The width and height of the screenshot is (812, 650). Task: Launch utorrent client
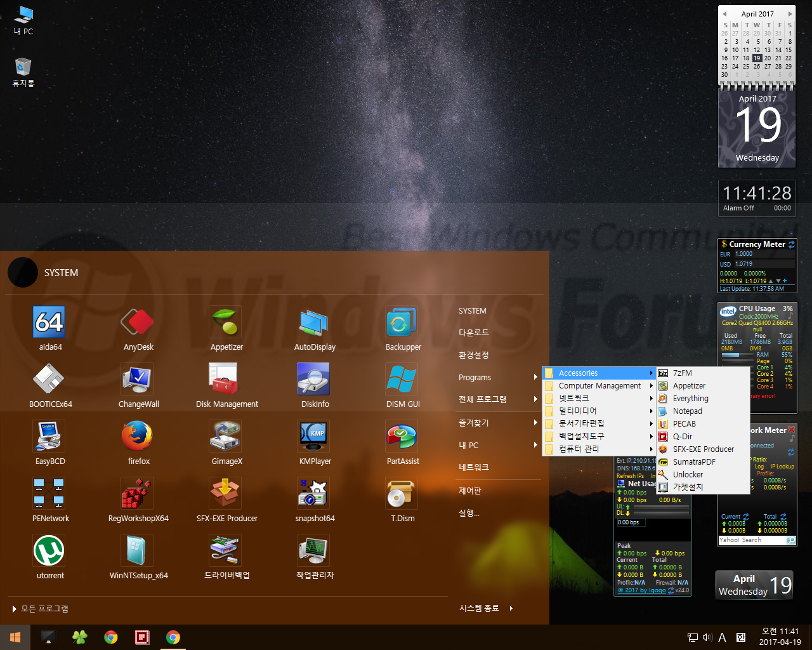click(x=50, y=557)
